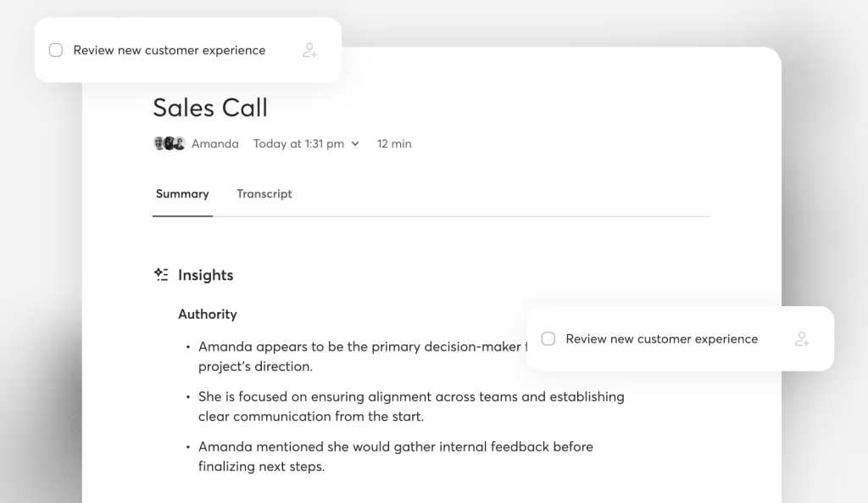Click the assignee icon on the right task card

[x=803, y=338]
